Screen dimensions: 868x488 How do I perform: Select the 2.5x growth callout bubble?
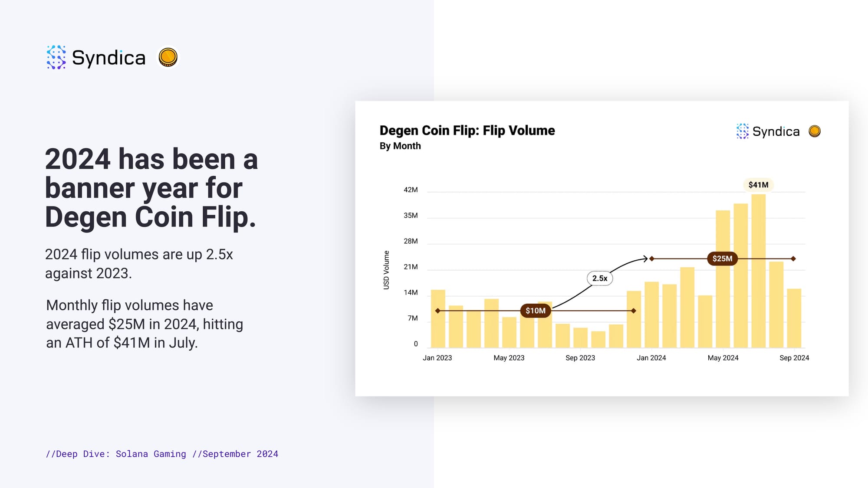pos(600,278)
